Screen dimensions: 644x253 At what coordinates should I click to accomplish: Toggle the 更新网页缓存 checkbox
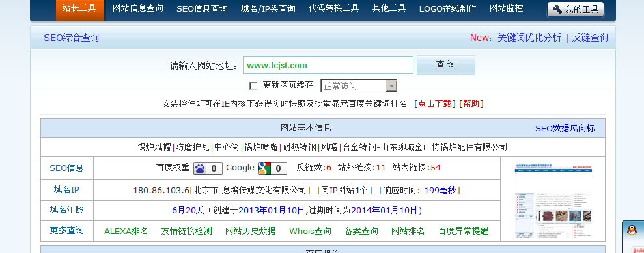[x=253, y=86]
